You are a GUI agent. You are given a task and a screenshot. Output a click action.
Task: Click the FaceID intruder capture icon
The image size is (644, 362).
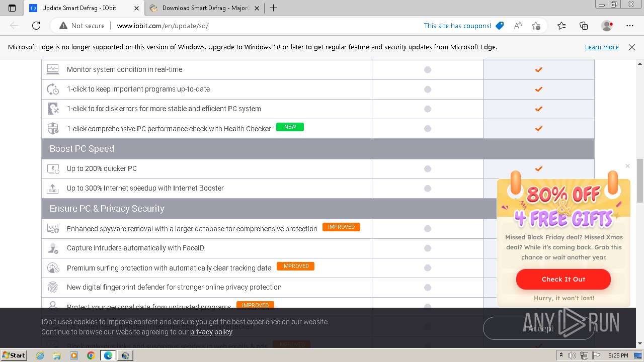point(53,248)
